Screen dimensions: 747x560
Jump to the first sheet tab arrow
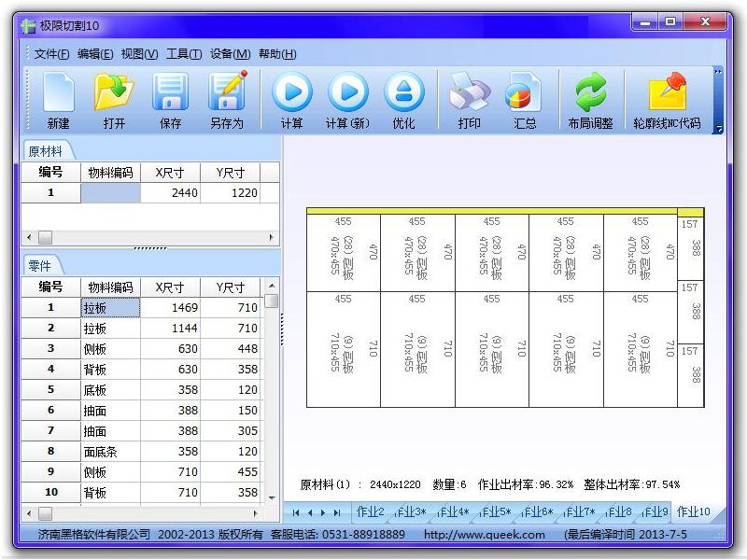(x=296, y=512)
